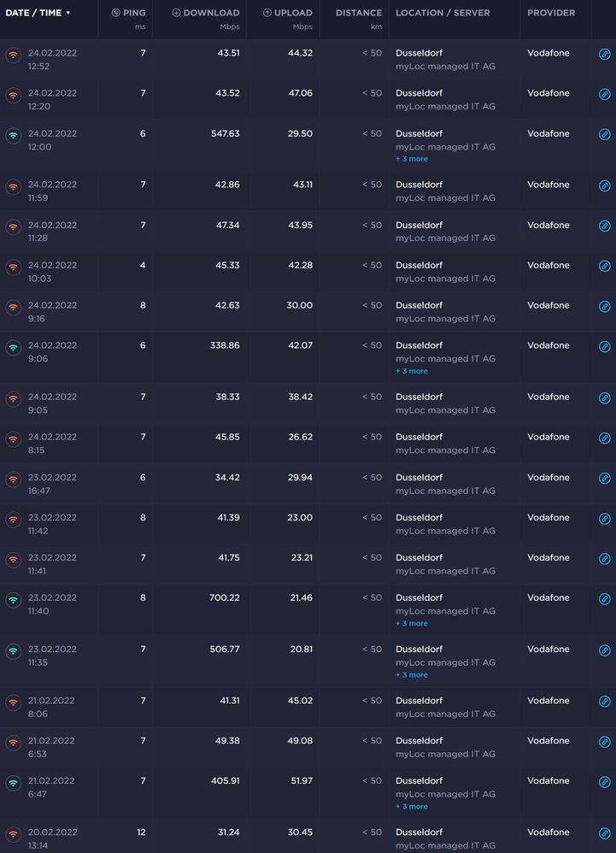Expand '+ 3 more' under the 24.02.2022 12:00 server
The height and width of the screenshot is (853, 616).
412,158
